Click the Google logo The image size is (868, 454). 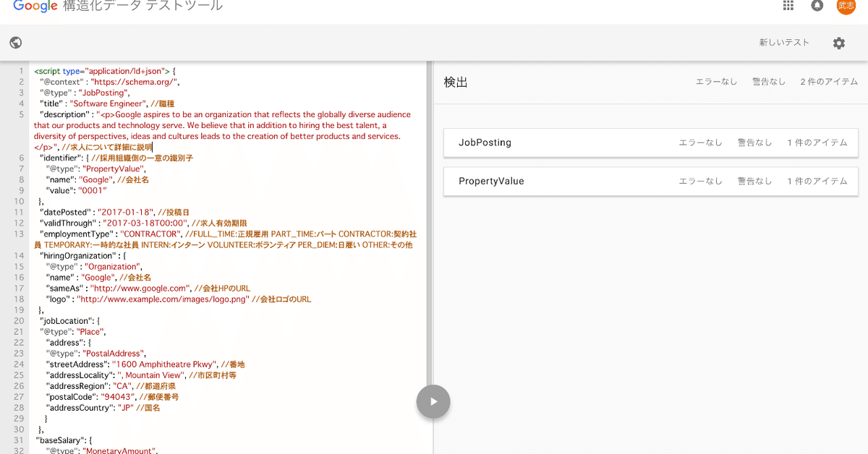click(35, 6)
